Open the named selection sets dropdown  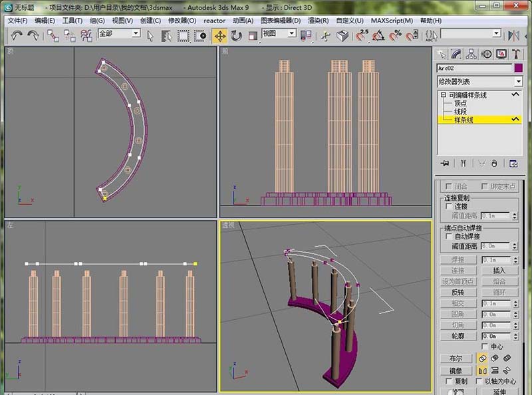point(496,33)
